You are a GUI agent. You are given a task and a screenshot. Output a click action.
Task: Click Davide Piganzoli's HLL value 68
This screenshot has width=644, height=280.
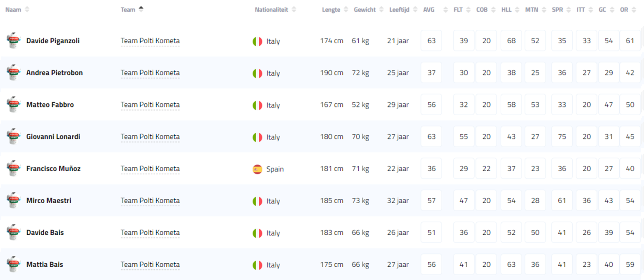tap(511, 41)
